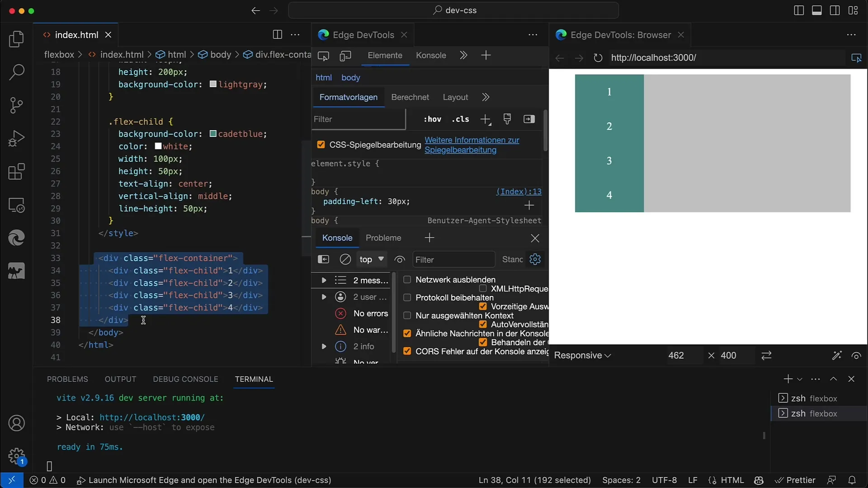Open localhost:3000 link in terminal
Image resolution: width=868 pixels, height=488 pixels.
[x=152, y=418]
